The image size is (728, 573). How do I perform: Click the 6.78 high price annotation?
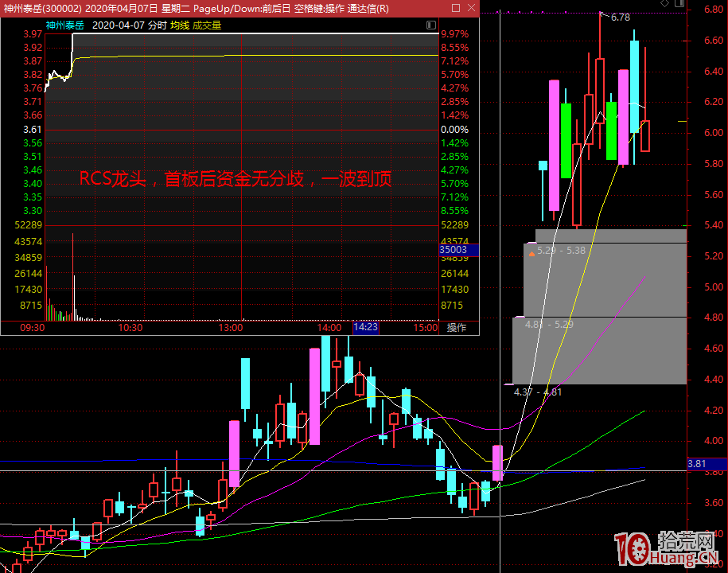click(x=621, y=18)
